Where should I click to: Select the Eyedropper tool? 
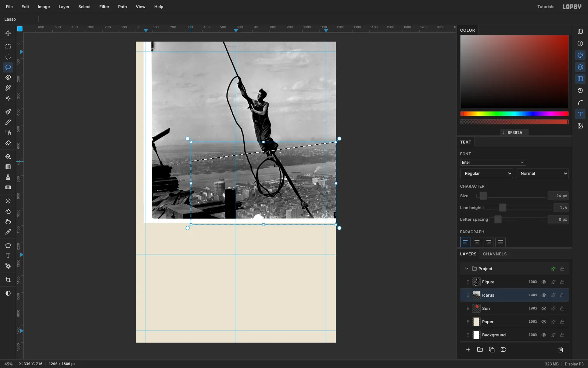pos(8,232)
